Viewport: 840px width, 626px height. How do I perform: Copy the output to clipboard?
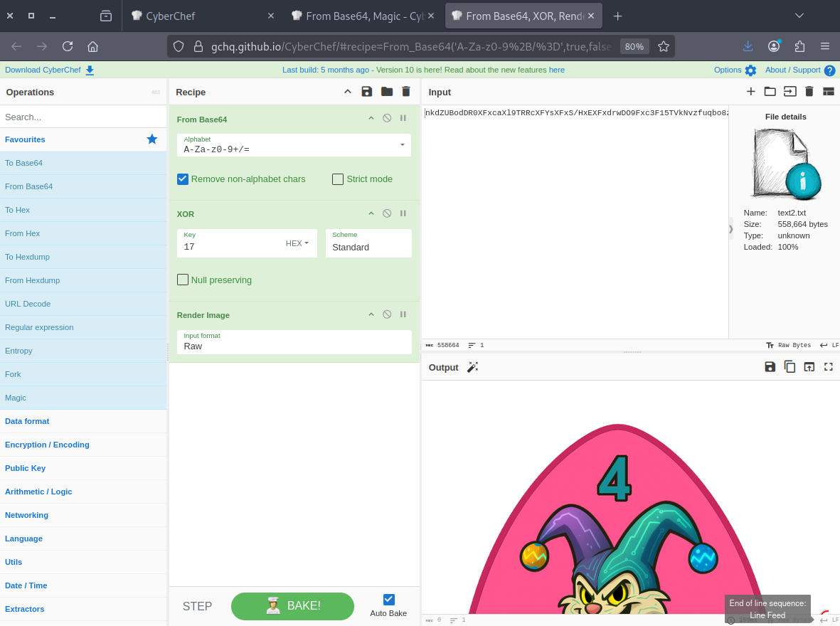(790, 367)
